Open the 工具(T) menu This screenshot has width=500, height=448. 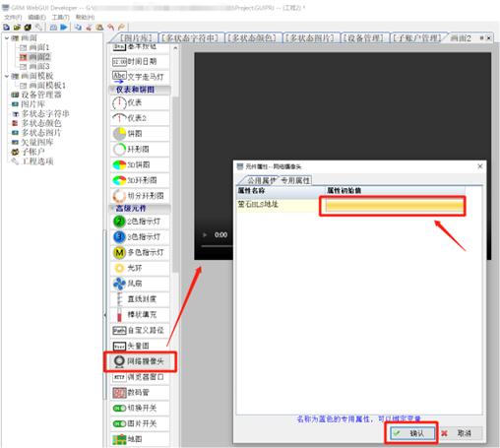click(61, 17)
